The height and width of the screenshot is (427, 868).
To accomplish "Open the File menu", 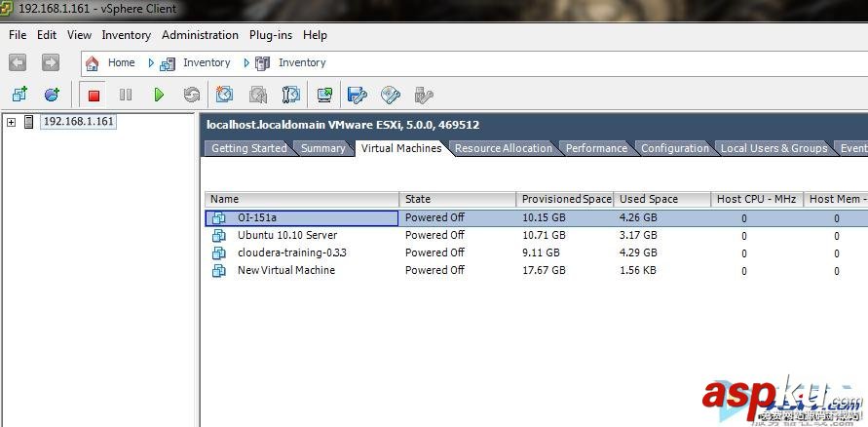I will click(x=18, y=35).
